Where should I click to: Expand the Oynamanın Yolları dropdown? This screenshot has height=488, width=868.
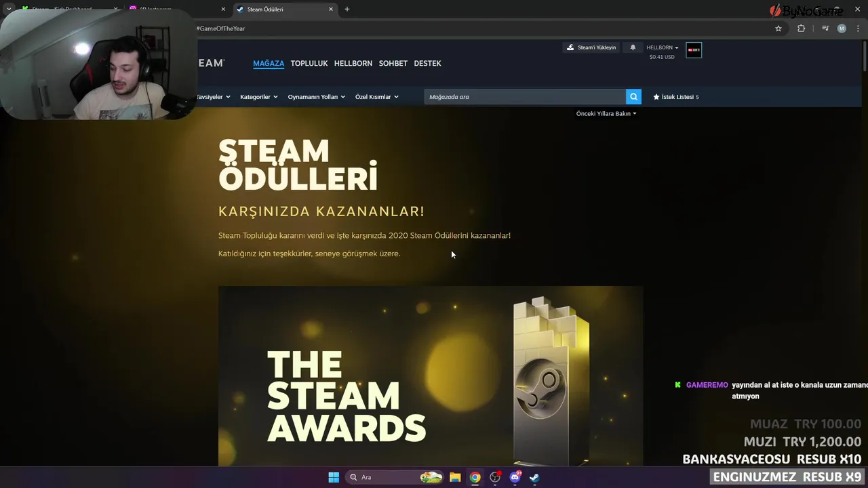pyautogui.click(x=317, y=97)
